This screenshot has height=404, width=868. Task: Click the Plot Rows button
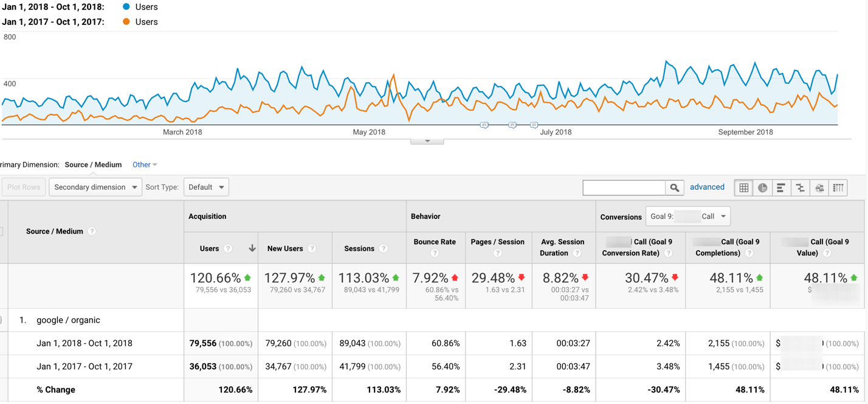(x=24, y=187)
